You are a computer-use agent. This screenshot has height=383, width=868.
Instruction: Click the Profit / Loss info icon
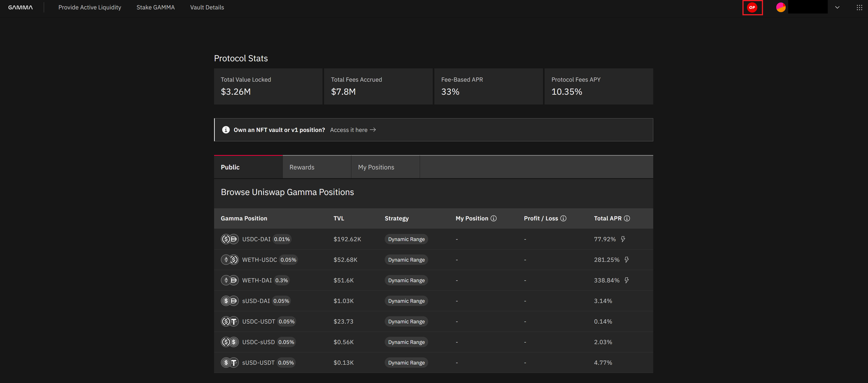click(x=563, y=218)
